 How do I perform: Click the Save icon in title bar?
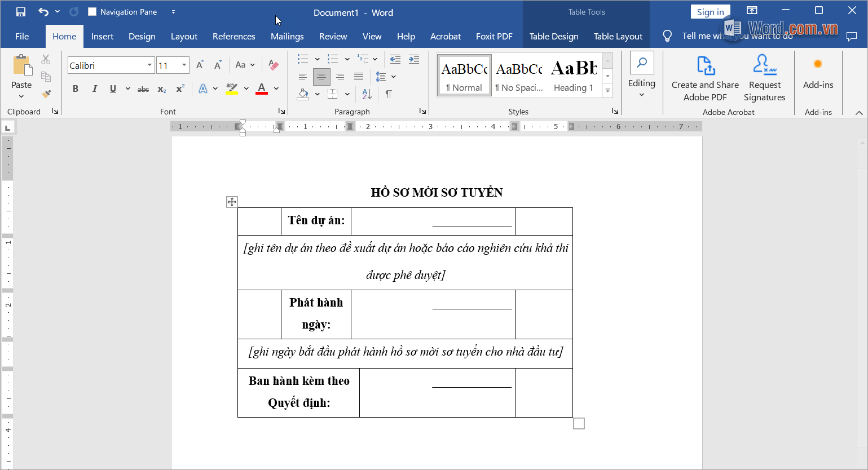pos(21,12)
